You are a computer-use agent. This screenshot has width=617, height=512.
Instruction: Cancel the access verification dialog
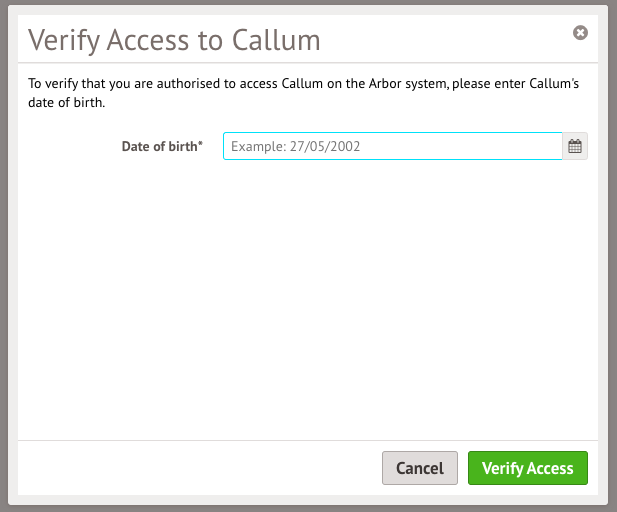pos(420,468)
